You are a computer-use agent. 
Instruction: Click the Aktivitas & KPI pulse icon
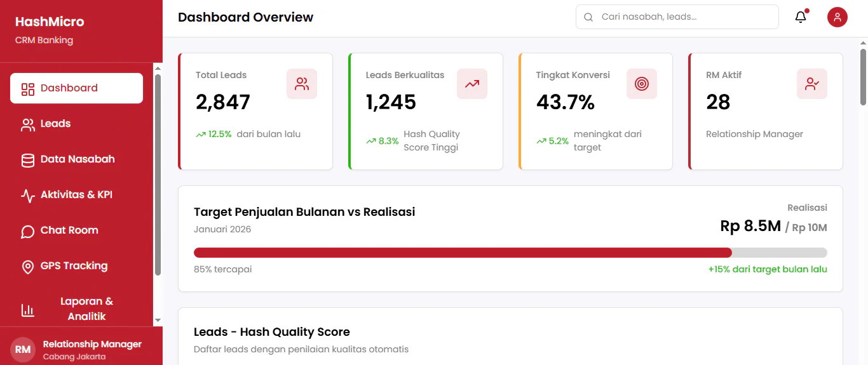[28, 196]
